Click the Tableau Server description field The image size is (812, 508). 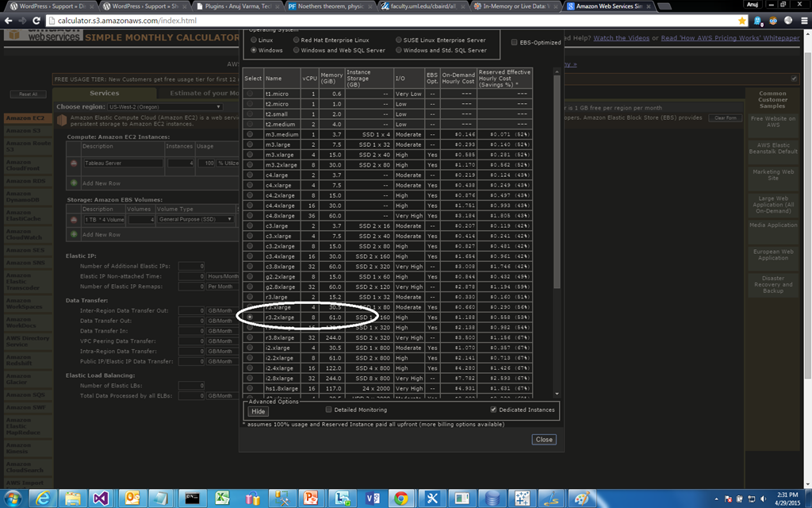tap(123, 164)
